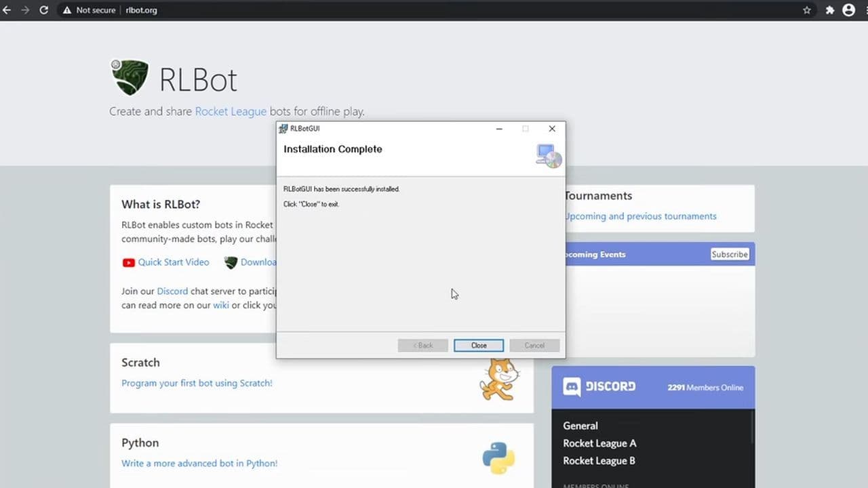Open Upcoming and previous tournaments link

(x=641, y=216)
